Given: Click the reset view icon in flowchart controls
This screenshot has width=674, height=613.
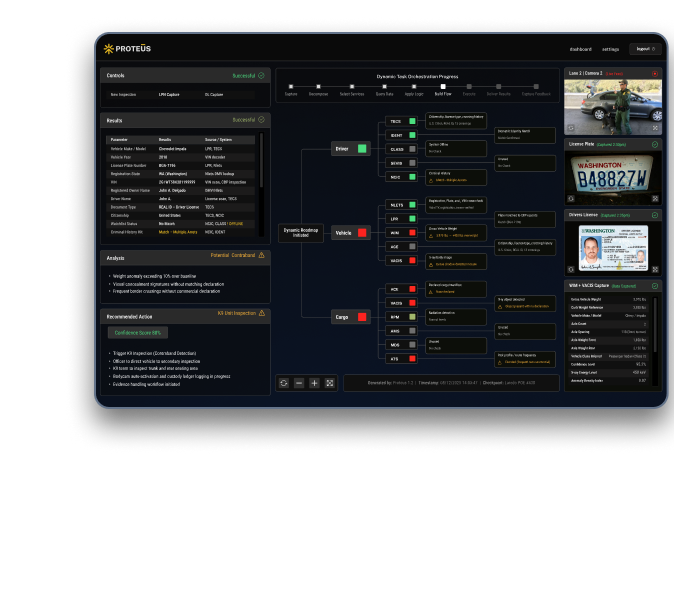Looking at the screenshot, I should tap(284, 382).
